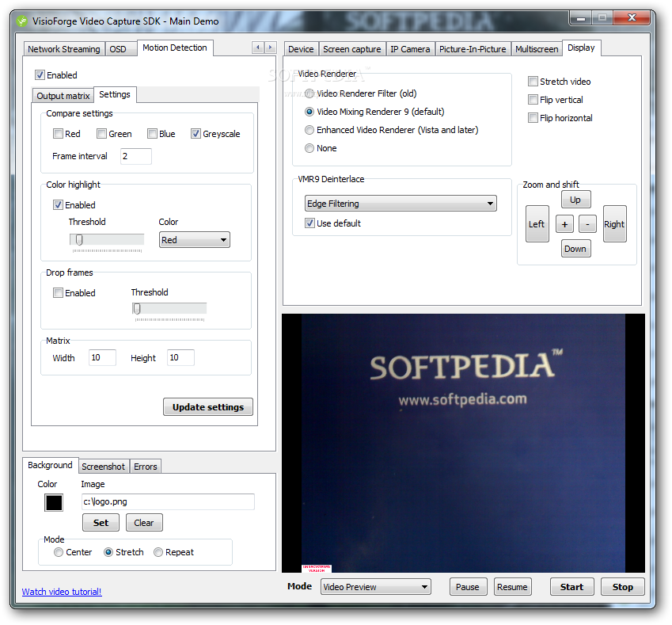Switch to the Device tab
Image resolution: width=672 pixels, height=625 pixels.
coord(301,49)
